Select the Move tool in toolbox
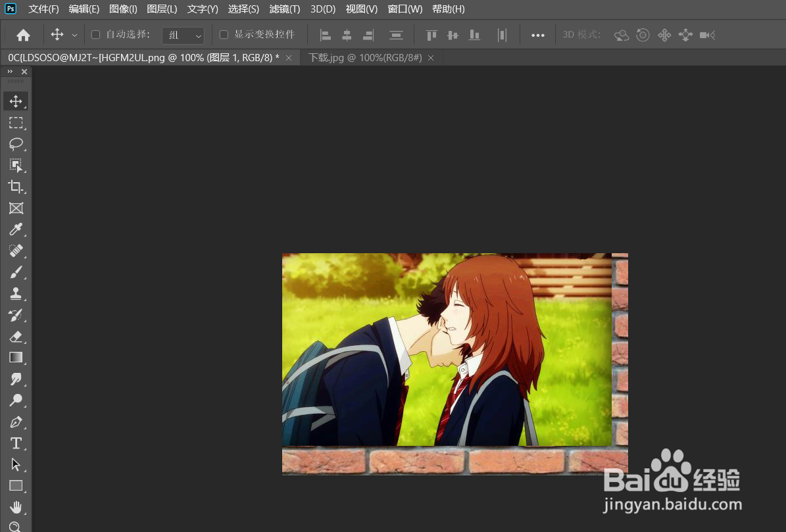The image size is (786, 532). click(16, 101)
